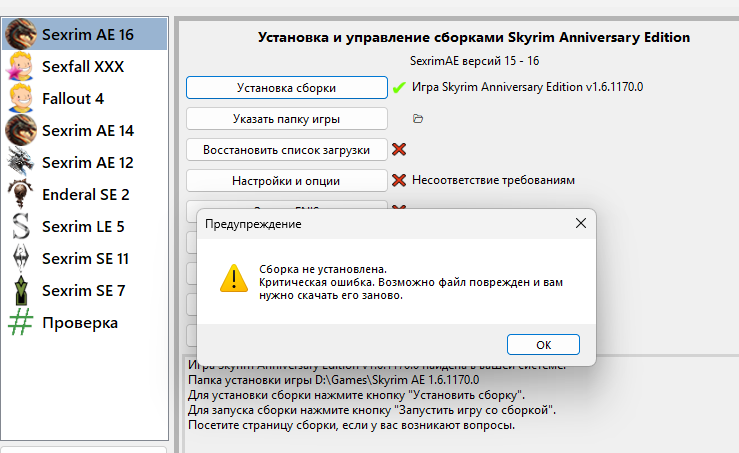Click the red X beside Настройки и опции
739x453 pixels.
coord(399,181)
